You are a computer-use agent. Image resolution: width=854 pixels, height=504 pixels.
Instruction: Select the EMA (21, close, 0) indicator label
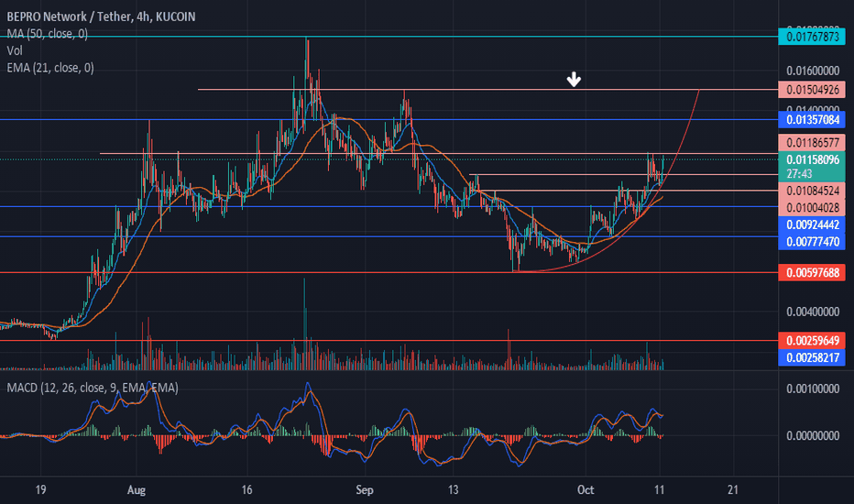[50, 68]
